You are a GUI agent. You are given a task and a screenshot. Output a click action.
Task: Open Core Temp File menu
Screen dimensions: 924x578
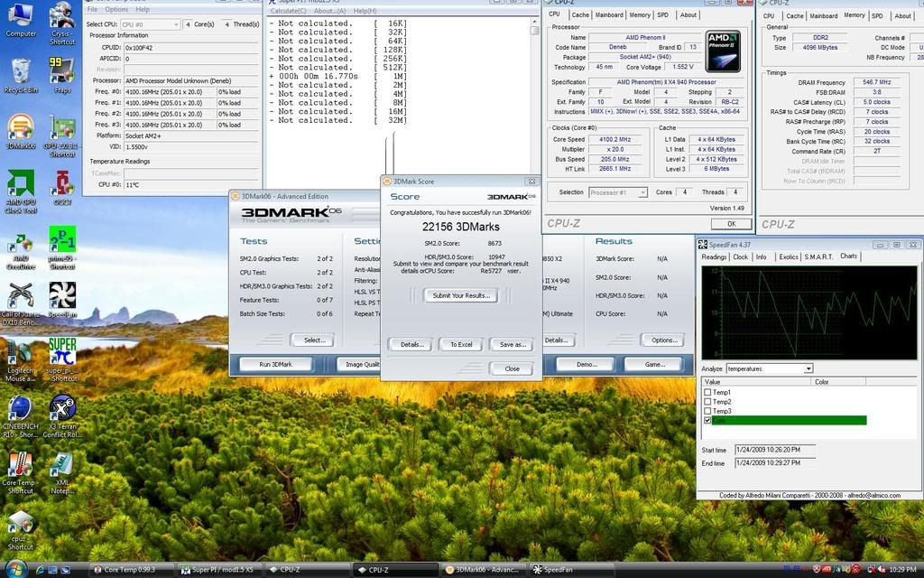point(93,9)
